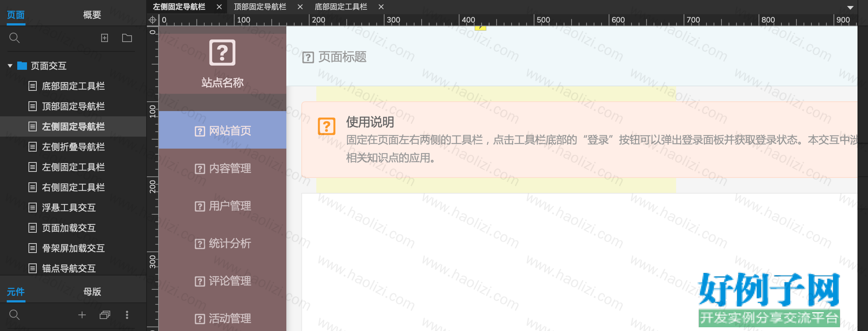Select the 使用说明 description paragraph
Screen dimensions: 868x331
pos(602,149)
